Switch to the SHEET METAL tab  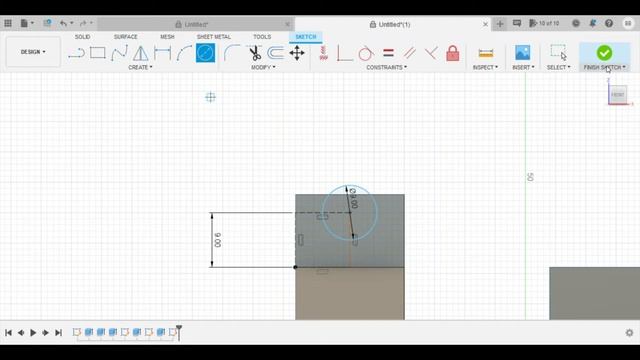pos(213,37)
